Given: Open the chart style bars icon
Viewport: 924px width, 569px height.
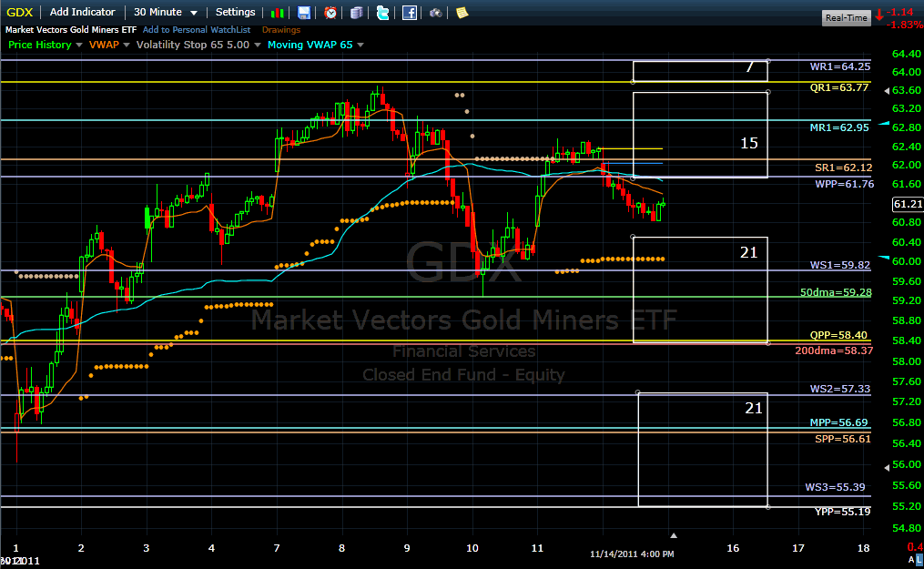Looking at the screenshot, I should [x=277, y=13].
